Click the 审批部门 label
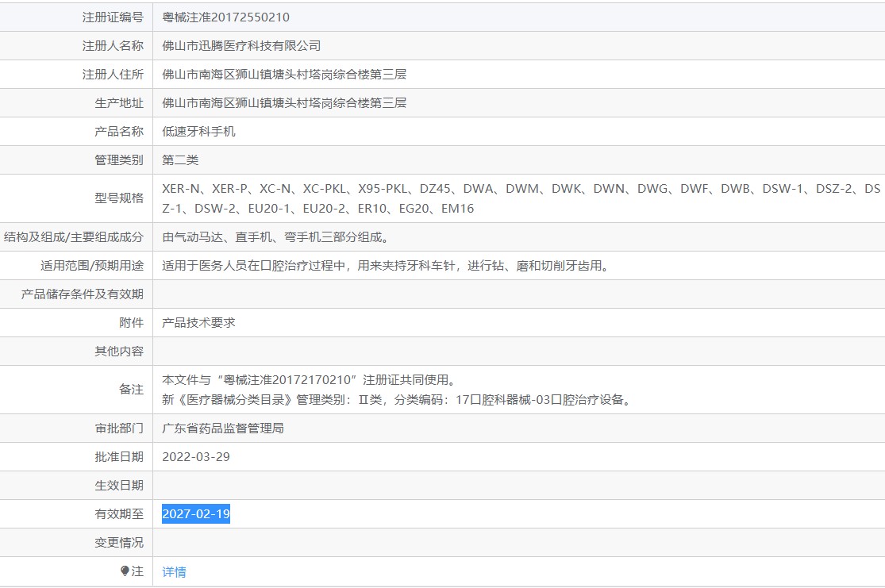The image size is (885, 588). 119,429
